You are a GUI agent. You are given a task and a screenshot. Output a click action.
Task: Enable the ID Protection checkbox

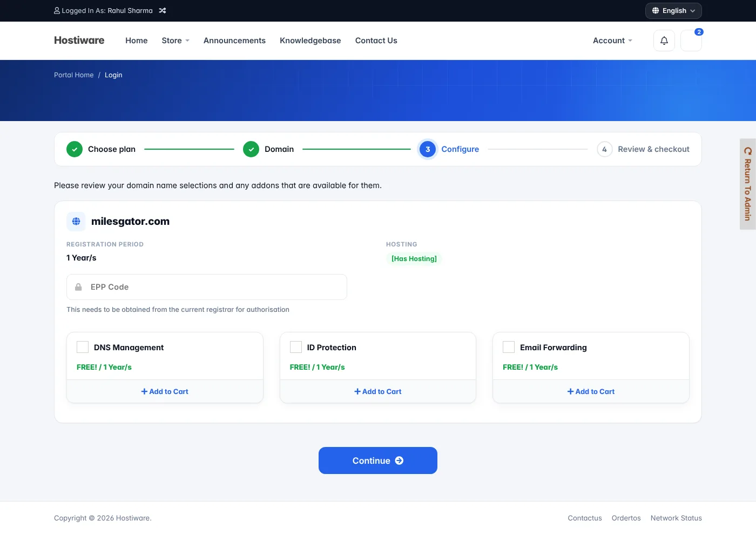click(296, 347)
